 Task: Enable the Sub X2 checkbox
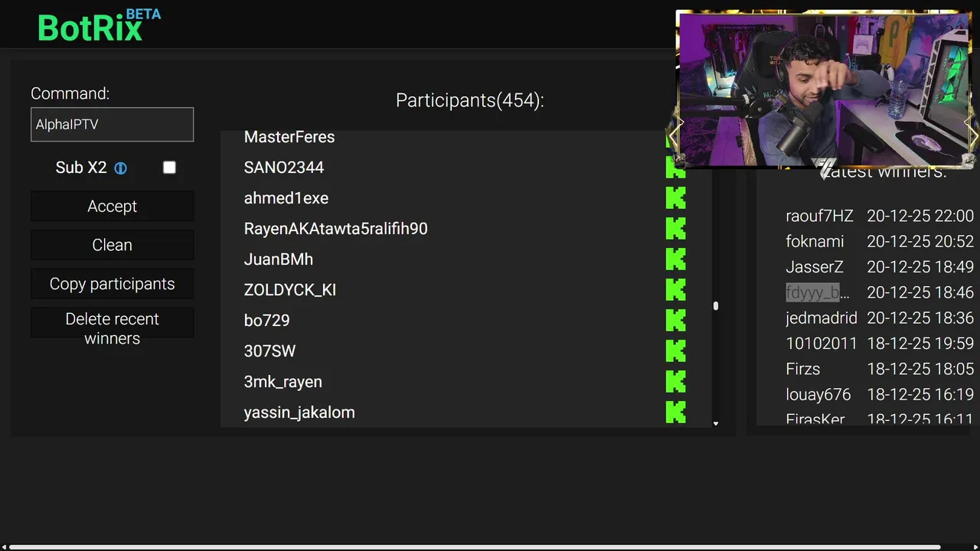tap(169, 168)
